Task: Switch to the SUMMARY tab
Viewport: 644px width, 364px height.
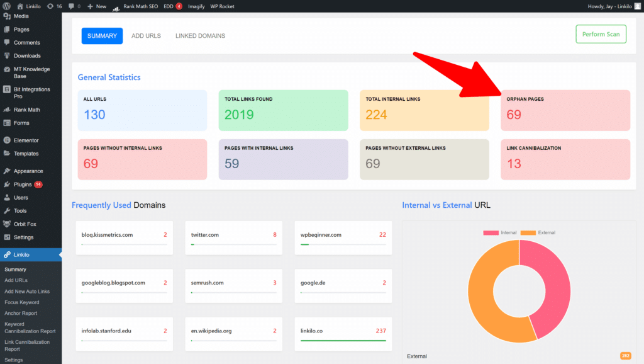Action: tap(102, 36)
